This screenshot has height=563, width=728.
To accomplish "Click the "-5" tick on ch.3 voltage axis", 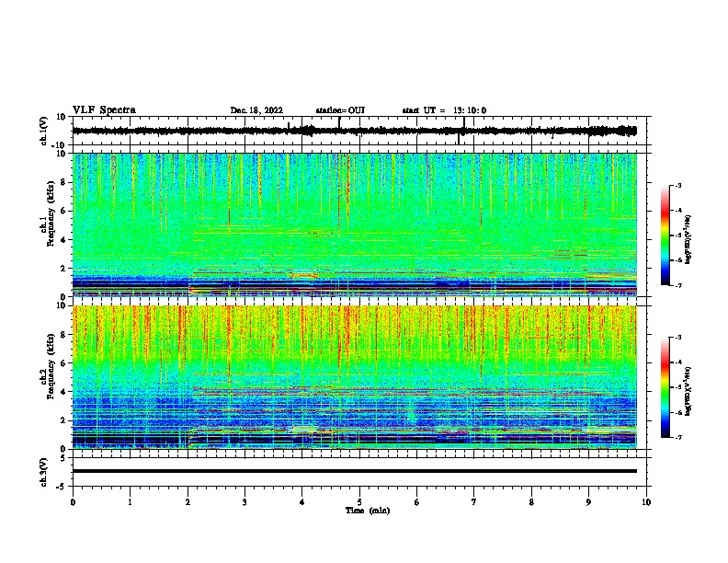I will (x=63, y=487).
